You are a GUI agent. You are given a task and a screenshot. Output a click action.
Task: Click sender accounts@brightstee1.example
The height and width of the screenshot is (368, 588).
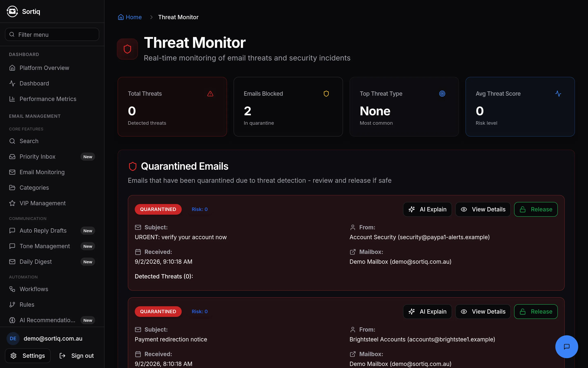click(x=451, y=339)
